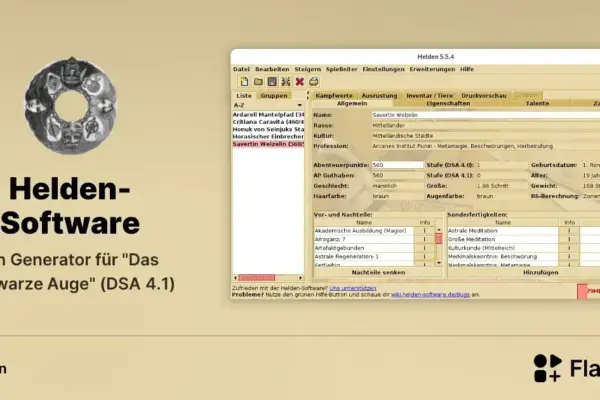Switch to the Inventar / Tiere tab
This screenshot has height=400, width=600.
[x=429, y=96]
